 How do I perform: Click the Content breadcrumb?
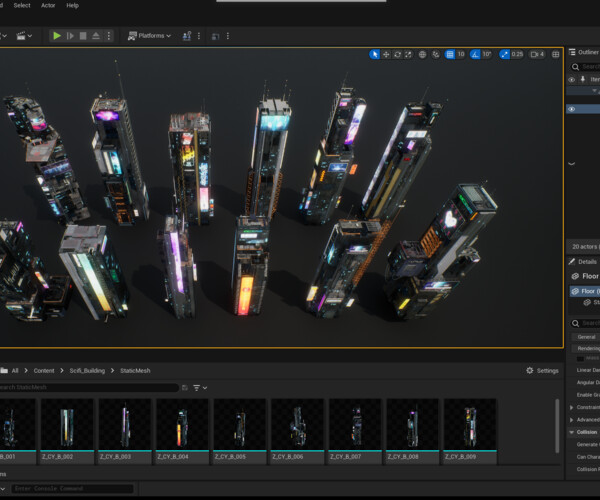click(44, 370)
